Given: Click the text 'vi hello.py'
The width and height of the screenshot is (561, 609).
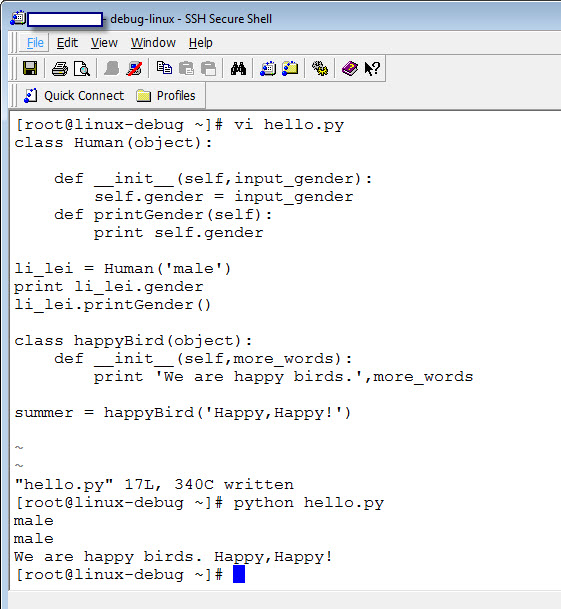Looking at the screenshot, I should pyautogui.click(x=289, y=125).
